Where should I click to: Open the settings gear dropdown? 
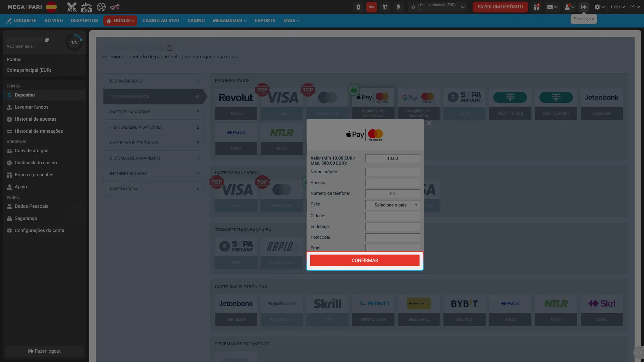599,7
